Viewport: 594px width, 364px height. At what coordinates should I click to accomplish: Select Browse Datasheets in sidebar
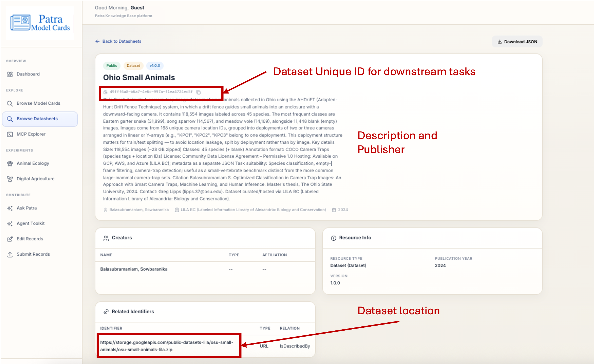40,119
